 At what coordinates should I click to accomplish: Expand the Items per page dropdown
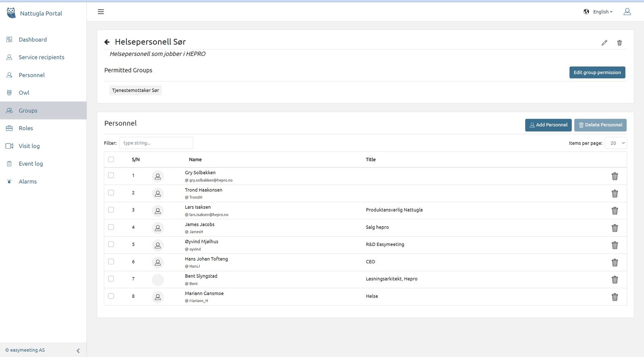click(616, 143)
